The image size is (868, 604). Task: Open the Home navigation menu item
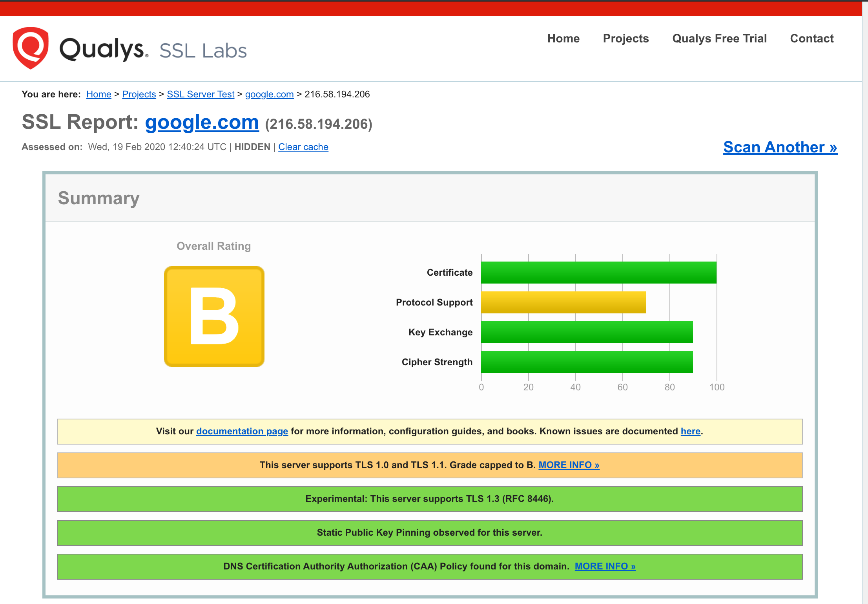[563, 38]
